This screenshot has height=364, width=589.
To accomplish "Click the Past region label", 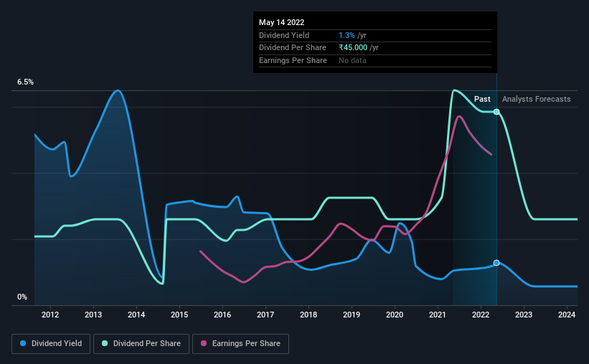I will tap(482, 99).
